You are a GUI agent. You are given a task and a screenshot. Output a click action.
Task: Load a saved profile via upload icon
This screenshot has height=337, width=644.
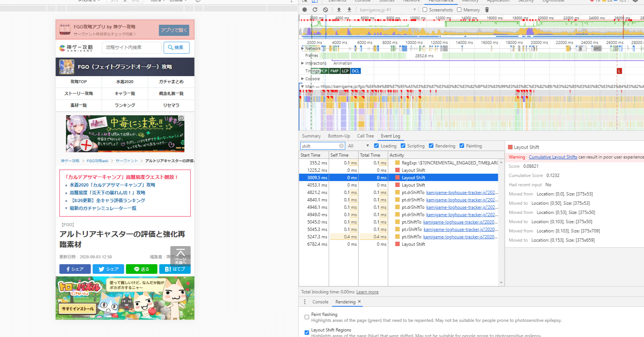[339, 10]
